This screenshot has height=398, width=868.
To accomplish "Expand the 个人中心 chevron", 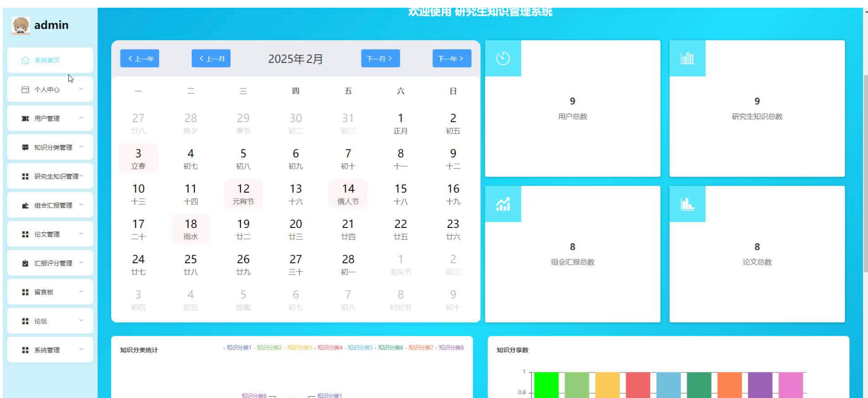I will pos(81,89).
